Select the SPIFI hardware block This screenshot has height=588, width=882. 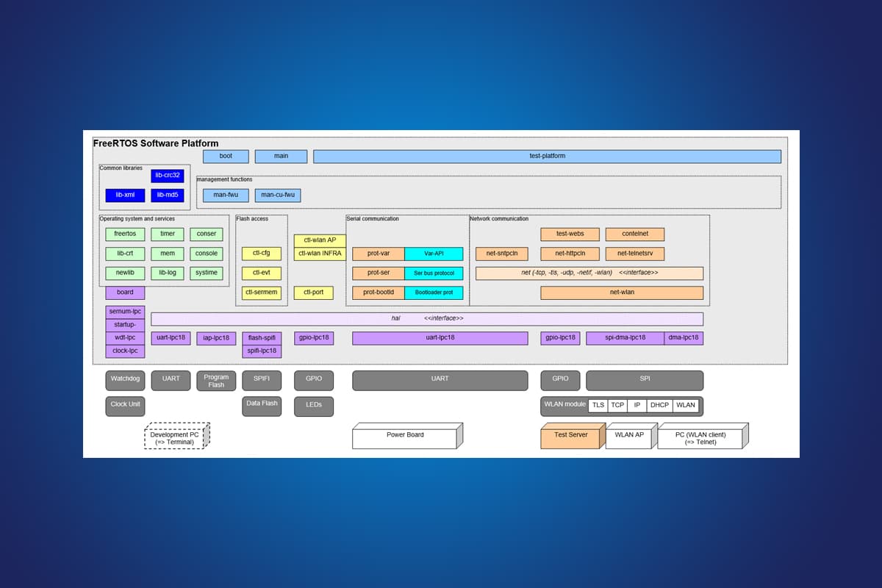tap(262, 380)
